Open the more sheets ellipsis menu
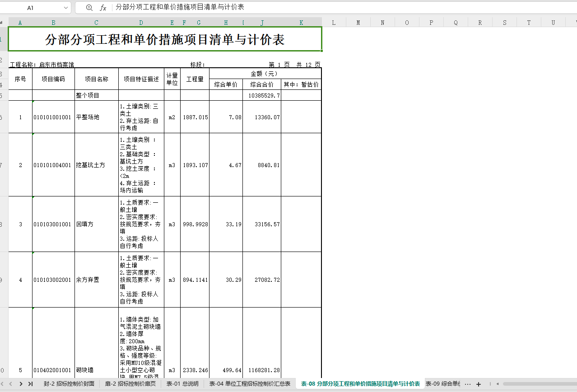Viewport: 577px width, 392px height. (468, 384)
